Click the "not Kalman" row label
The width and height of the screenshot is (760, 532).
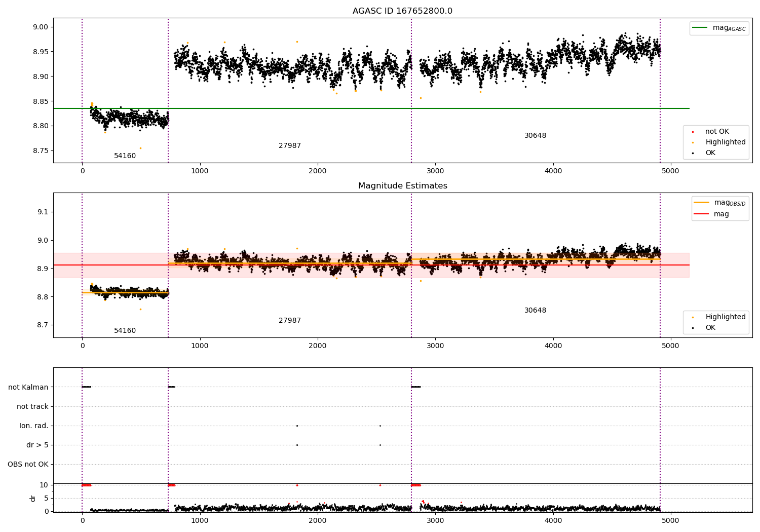[x=28, y=388]
